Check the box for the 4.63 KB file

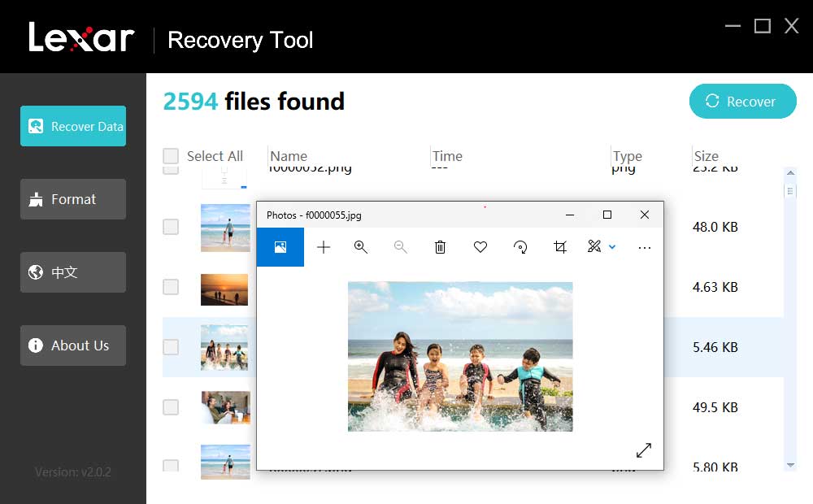pos(171,287)
